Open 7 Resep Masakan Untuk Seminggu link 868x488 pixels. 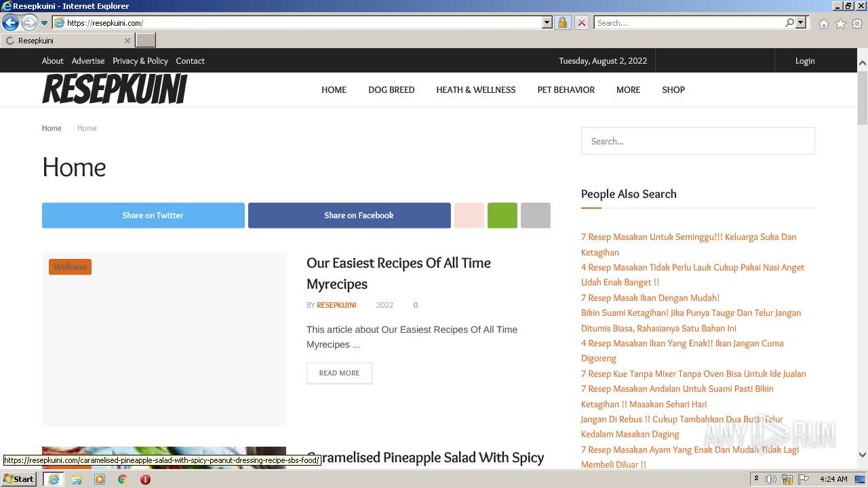pos(689,245)
